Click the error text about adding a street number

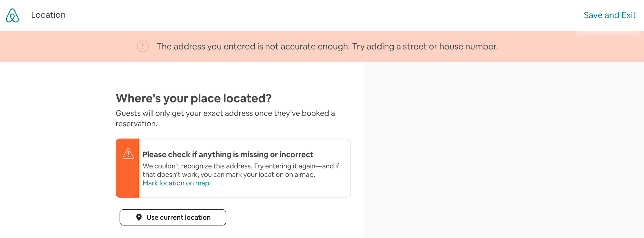tap(327, 46)
